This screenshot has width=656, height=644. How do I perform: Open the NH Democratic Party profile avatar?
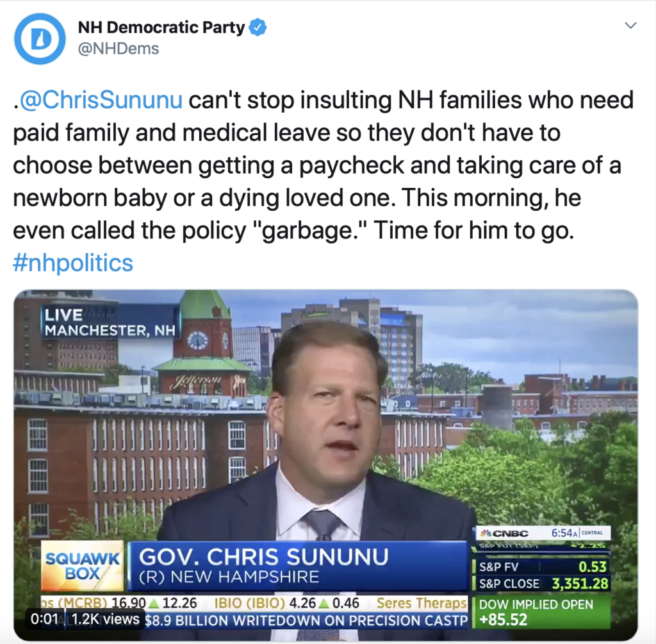coord(40,38)
